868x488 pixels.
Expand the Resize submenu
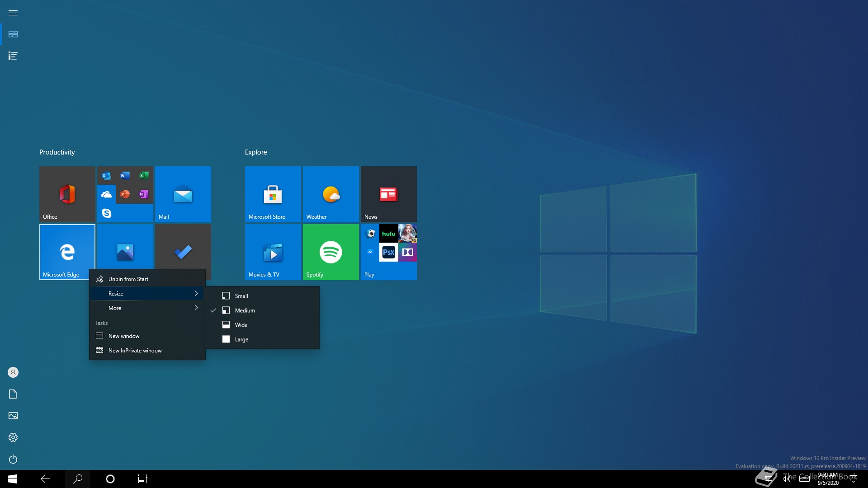(x=147, y=294)
